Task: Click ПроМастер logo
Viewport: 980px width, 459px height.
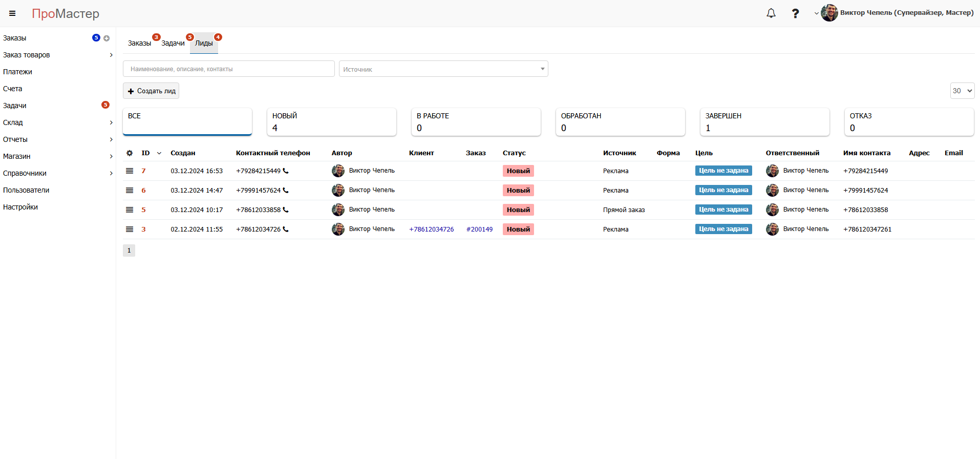Action: pos(66,13)
